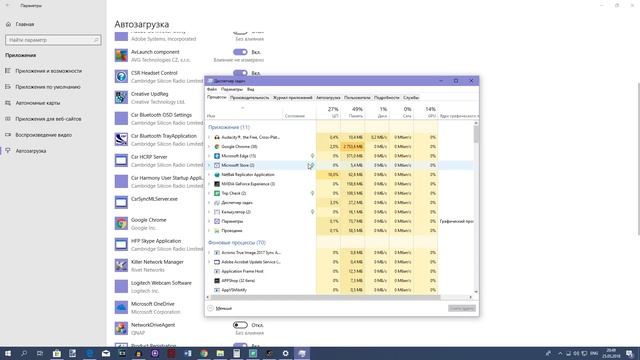Click the Найти параметр search field
This screenshot has width=640, height=360.
[53, 40]
